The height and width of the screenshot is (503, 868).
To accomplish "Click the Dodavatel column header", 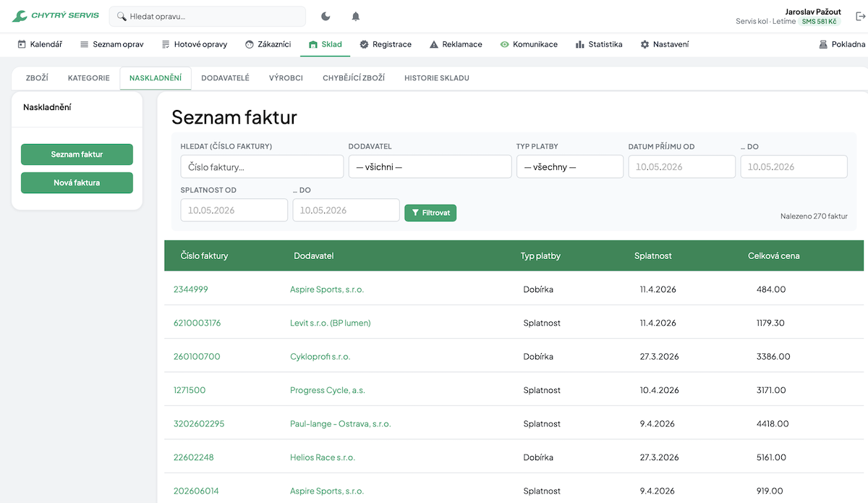I will (x=314, y=256).
